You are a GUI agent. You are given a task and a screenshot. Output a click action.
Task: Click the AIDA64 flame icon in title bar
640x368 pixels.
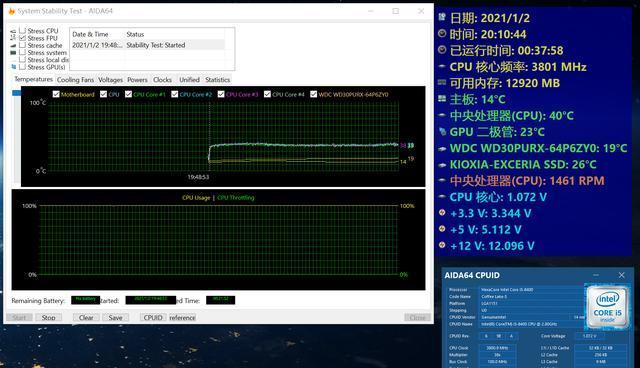coord(11,11)
